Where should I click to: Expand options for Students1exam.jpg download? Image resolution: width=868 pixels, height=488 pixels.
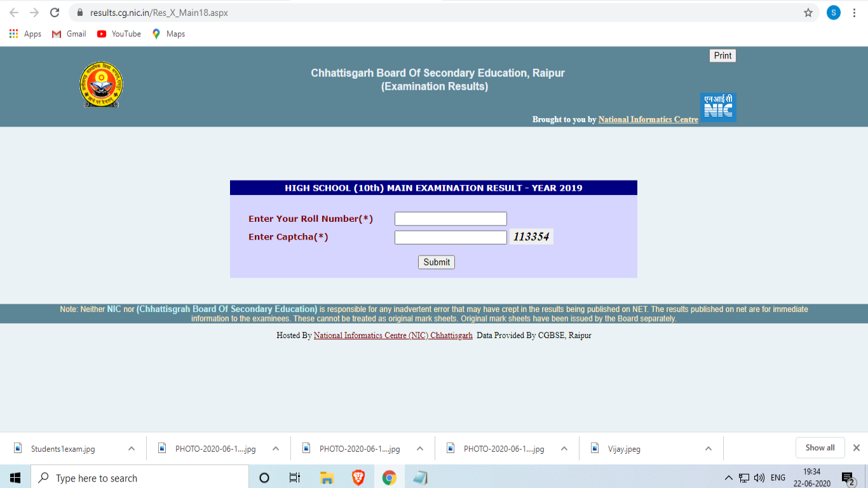(x=132, y=449)
